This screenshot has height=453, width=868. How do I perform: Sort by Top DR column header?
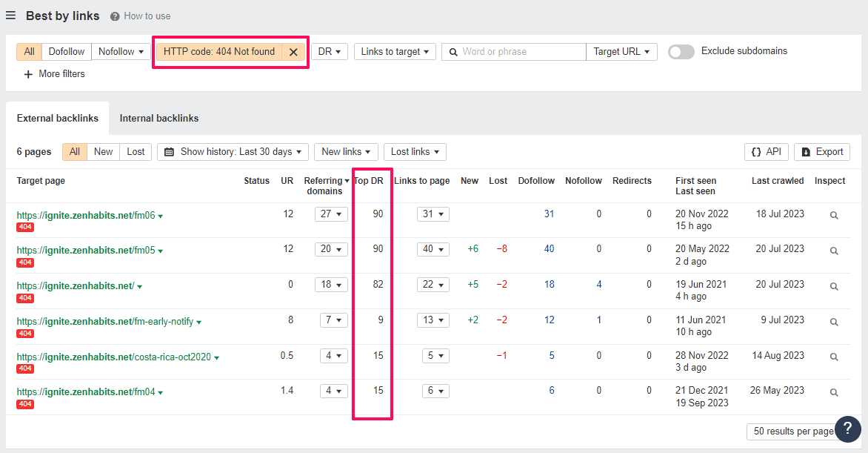point(369,181)
